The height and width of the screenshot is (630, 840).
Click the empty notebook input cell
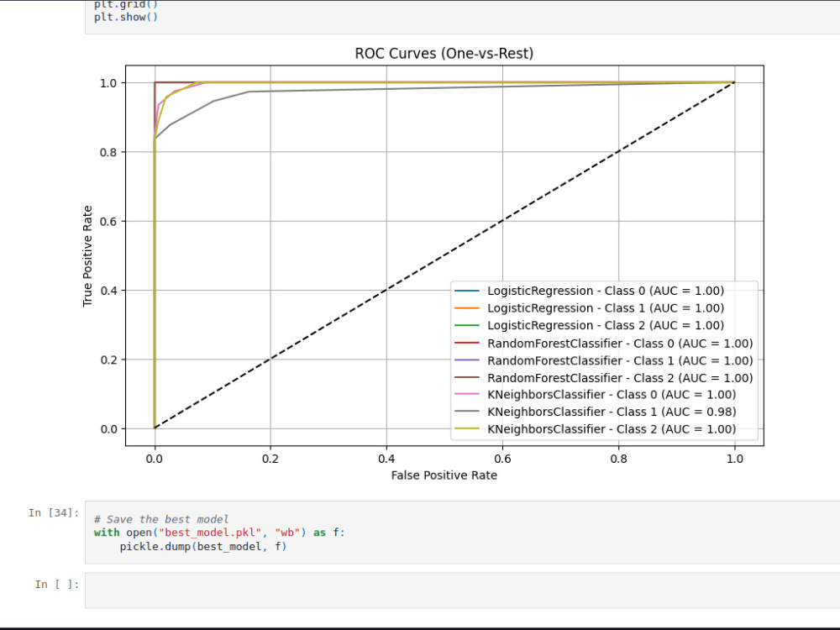(462, 591)
